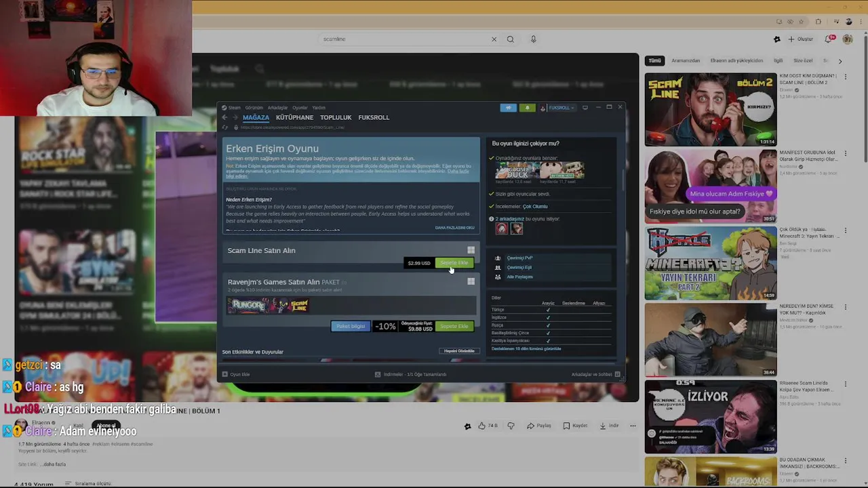View all 10 supported languages link
868x488 pixels.
pos(526,348)
